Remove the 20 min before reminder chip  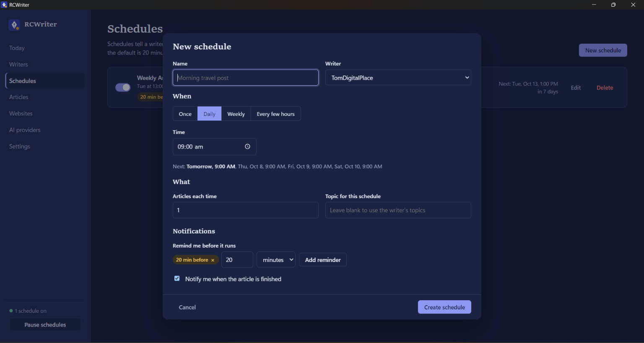(x=213, y=260)
